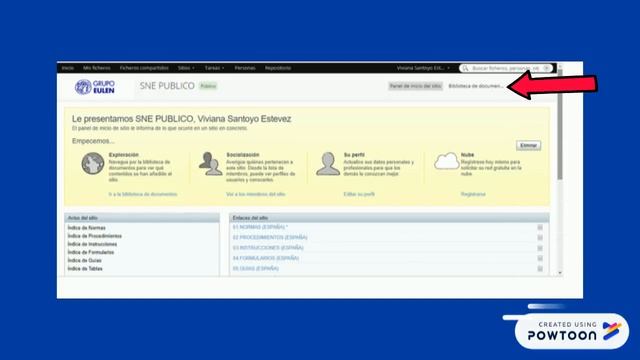Screen dimensions: 640x360
Task: Open the Índice de Procedimientos entry
Action: point(95,236)
